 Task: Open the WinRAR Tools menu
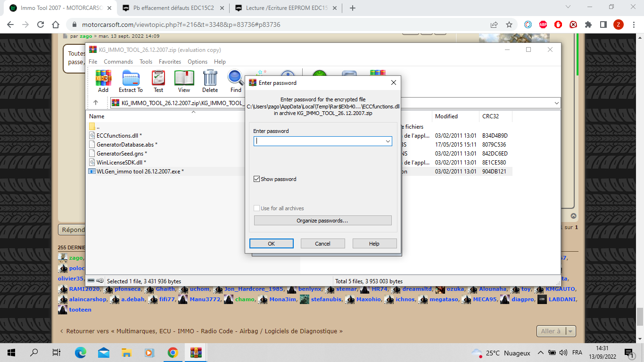click(146, 62)
